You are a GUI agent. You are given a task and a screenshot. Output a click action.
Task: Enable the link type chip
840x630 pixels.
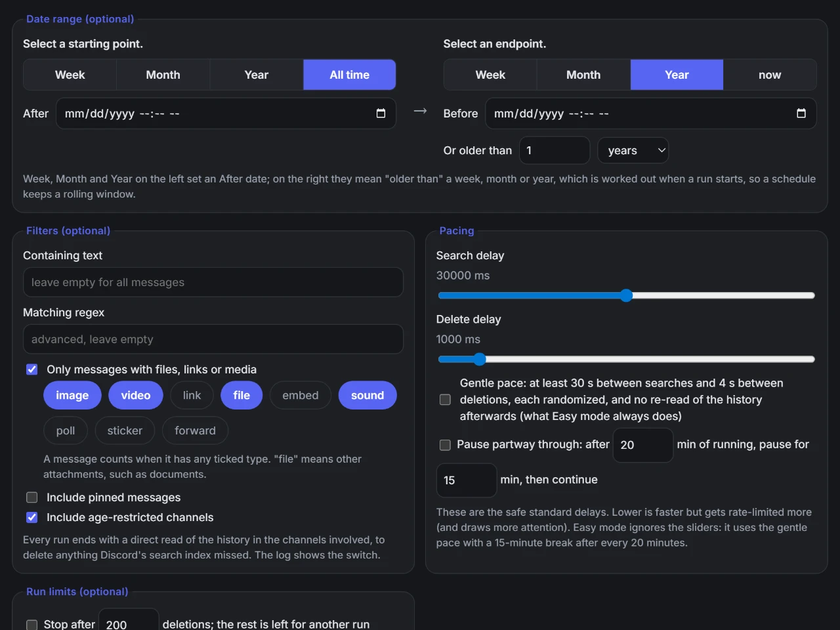click(x=192, y=395)
